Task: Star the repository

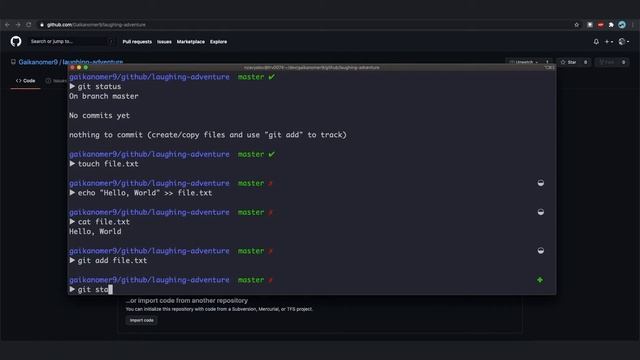Action: click(568, 62)
